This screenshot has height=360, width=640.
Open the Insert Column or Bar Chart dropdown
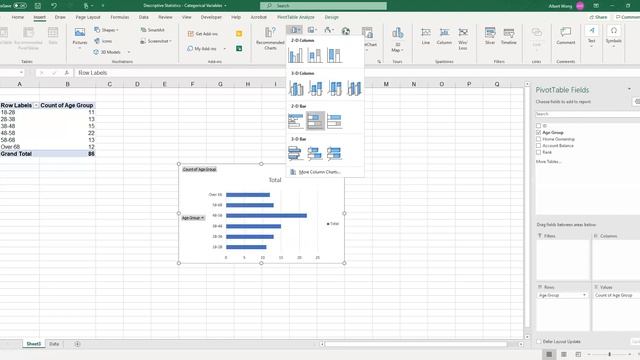pyautogui.click(x=294, y=30)
